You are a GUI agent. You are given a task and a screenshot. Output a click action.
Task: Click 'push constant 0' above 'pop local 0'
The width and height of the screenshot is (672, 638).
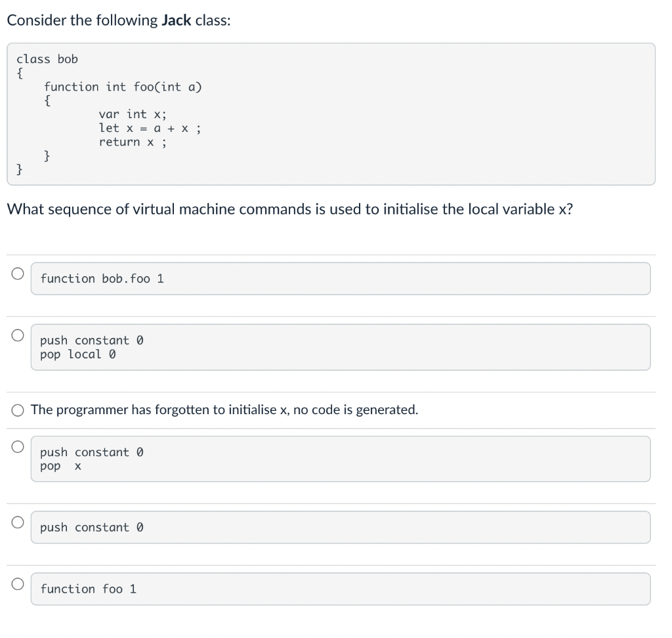click(92, 340)
